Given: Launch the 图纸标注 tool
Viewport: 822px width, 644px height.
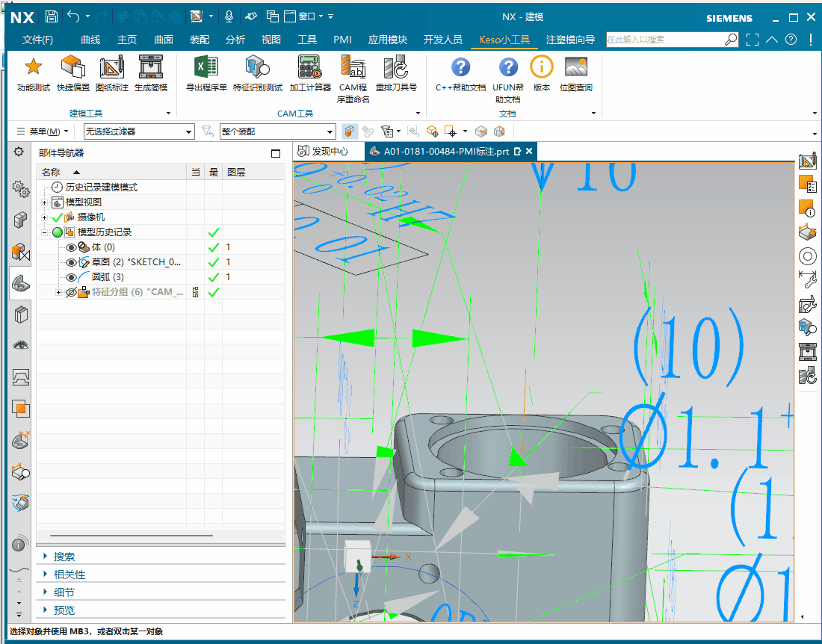Looking at the screenshot, I should pyautogui.click(x=111, y=66).
